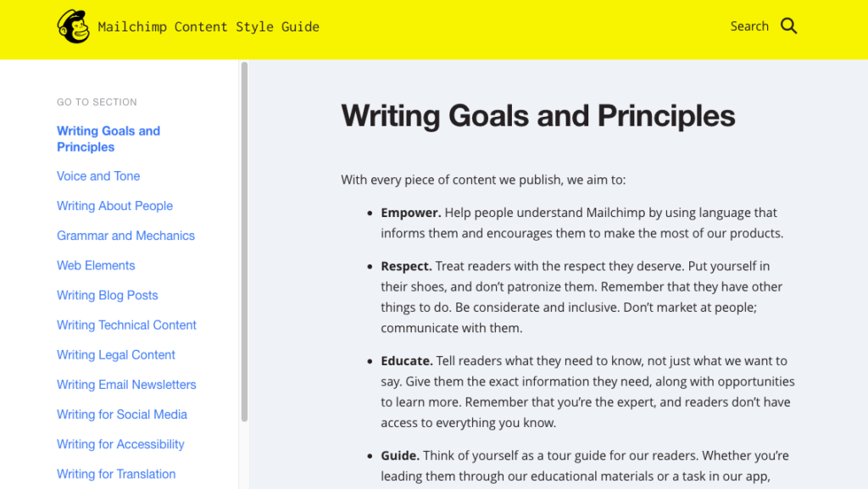Click the sidebar vertical scrollbar
Image resolution: width=868 pixels, height=489 pixels.
(x=244, y=242)
